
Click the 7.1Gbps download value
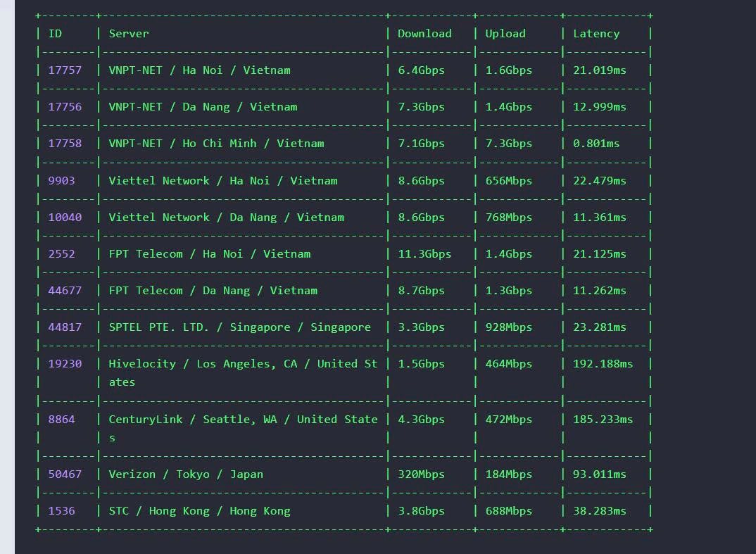pos(421,144)
